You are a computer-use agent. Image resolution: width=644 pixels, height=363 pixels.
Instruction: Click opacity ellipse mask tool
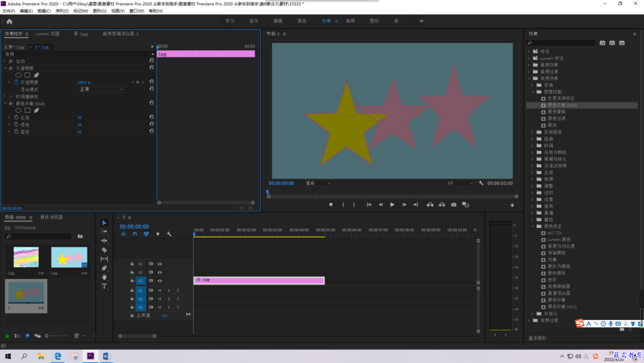click(18, 75)
